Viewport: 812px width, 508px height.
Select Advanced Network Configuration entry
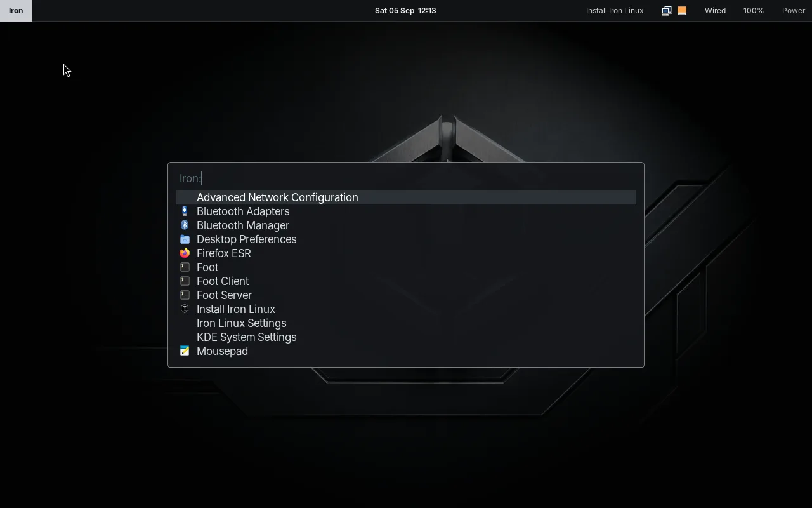(x=406, y=197)
